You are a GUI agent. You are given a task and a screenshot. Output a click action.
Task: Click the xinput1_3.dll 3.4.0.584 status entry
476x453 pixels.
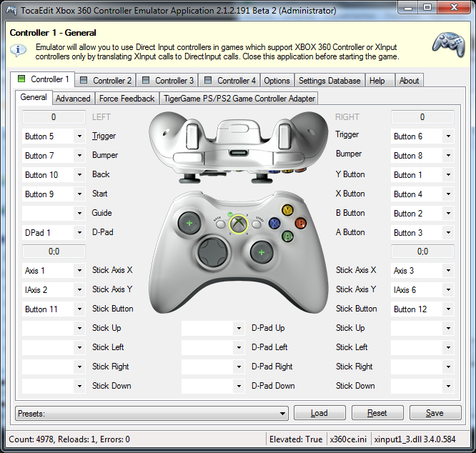415,439
